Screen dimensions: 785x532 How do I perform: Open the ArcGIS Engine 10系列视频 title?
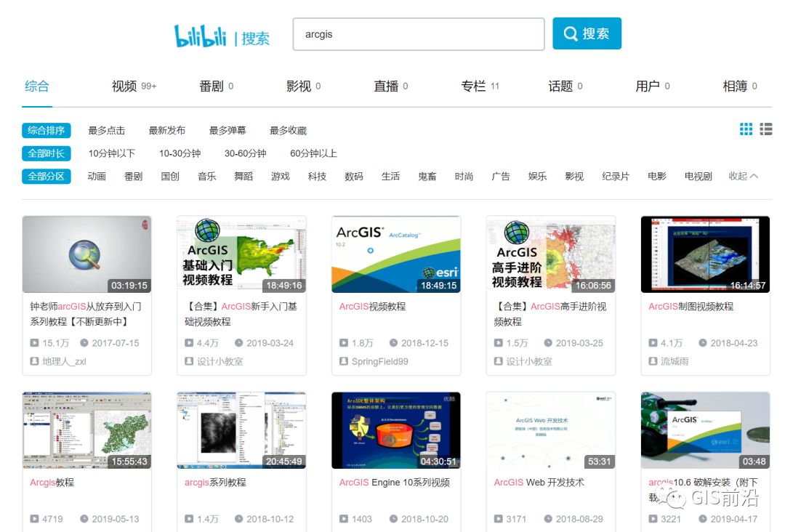(395, 483)
